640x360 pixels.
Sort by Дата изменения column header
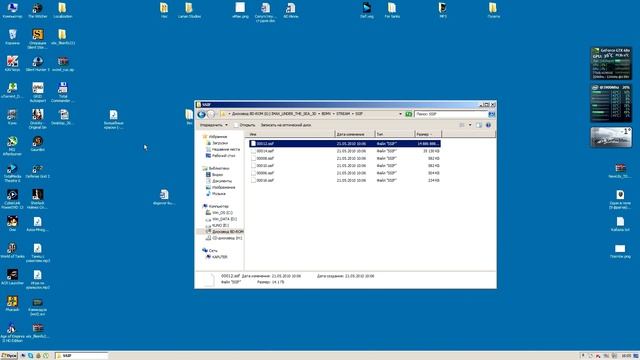click(x=354, y=134)
